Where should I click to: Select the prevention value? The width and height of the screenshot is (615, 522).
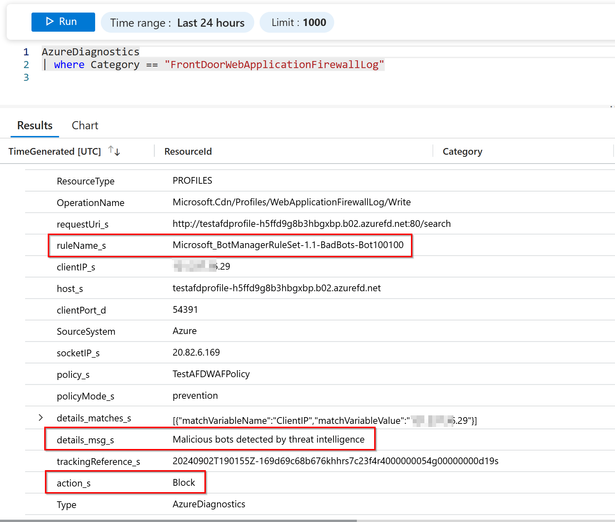(195, 395)
